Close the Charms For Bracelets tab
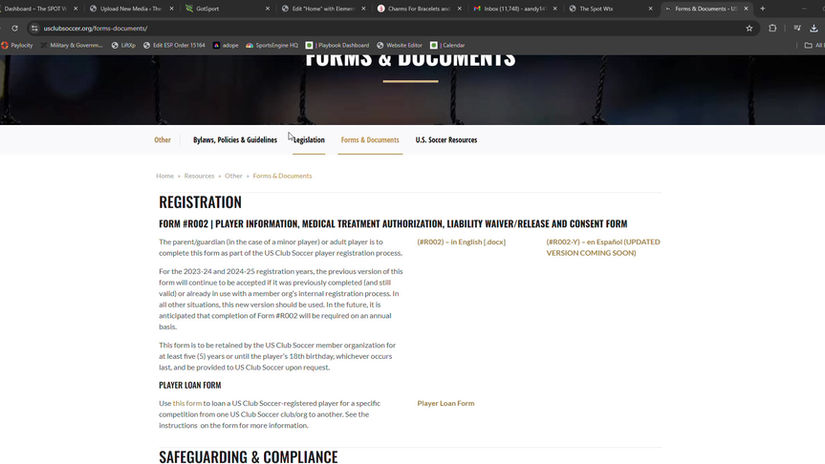 pyautogui.click(x=459, y=8)
